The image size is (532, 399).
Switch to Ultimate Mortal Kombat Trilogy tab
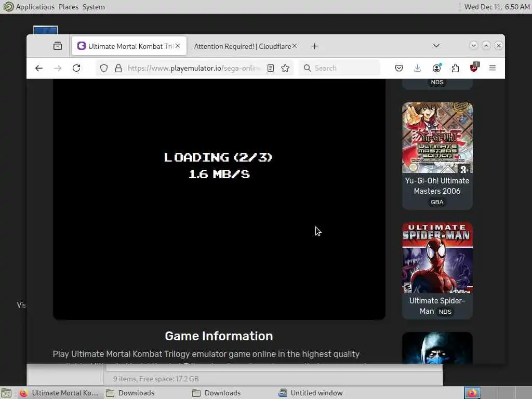(x=129, y=46)
